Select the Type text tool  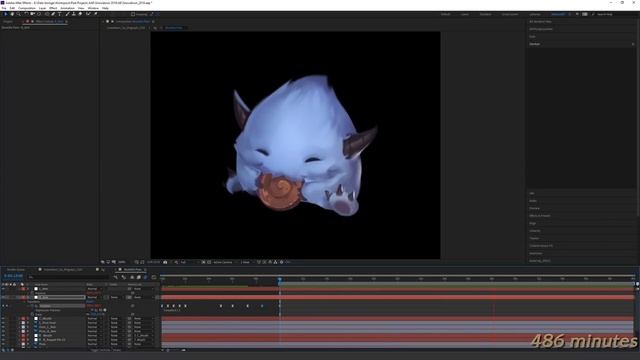tap(60, 14)
